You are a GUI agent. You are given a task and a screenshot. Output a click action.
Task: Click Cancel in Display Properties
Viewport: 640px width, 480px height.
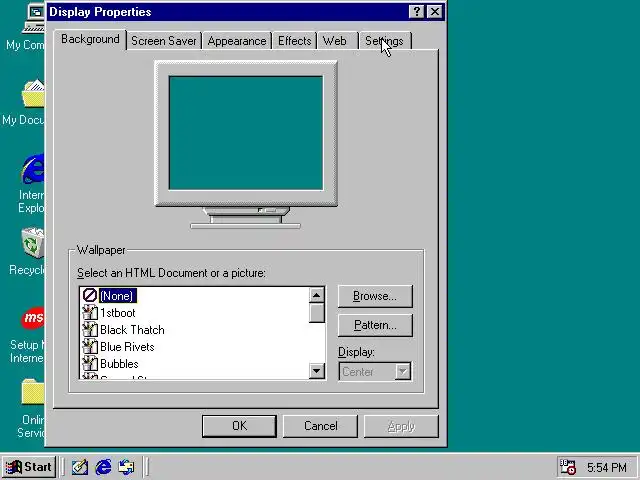pos(320,426)
